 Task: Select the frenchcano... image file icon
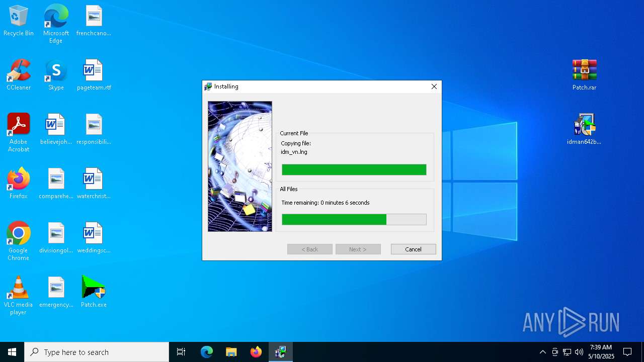[94, 21]
